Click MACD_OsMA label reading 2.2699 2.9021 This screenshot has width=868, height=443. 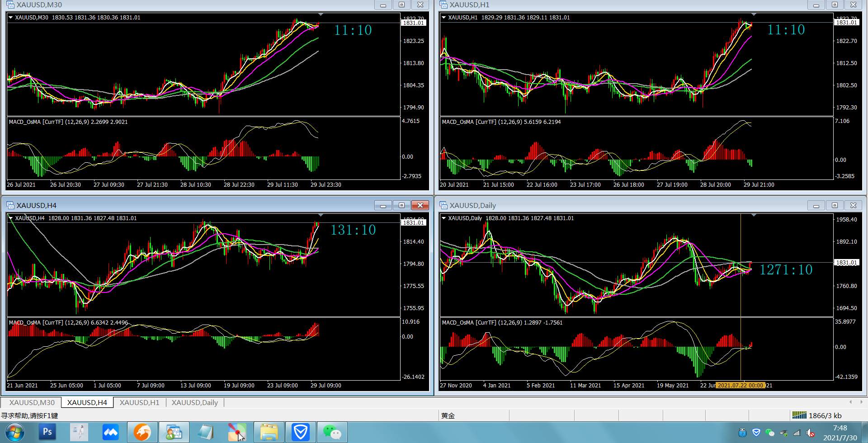point(68,122)
